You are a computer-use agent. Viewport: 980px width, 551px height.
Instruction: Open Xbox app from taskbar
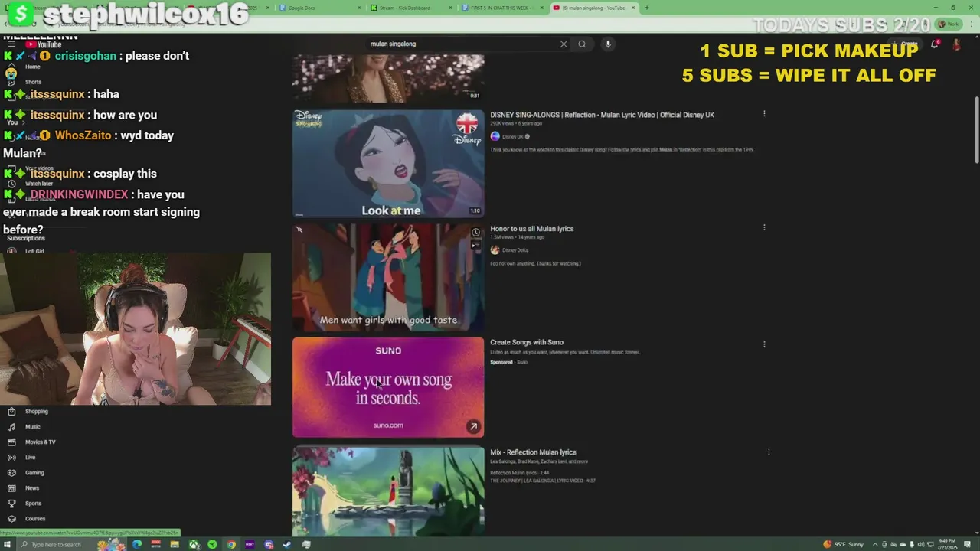click(193, 544)
